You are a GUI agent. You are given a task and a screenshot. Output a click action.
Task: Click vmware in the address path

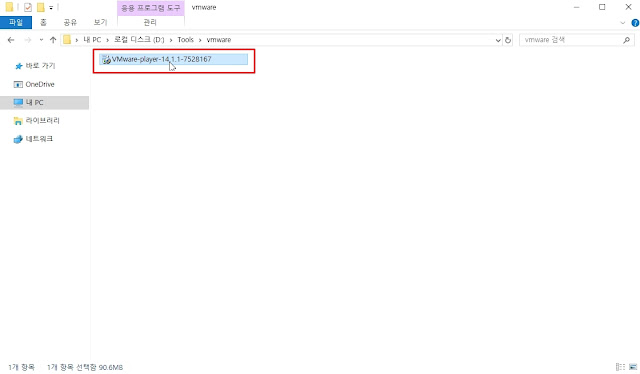tap(219, 40)
